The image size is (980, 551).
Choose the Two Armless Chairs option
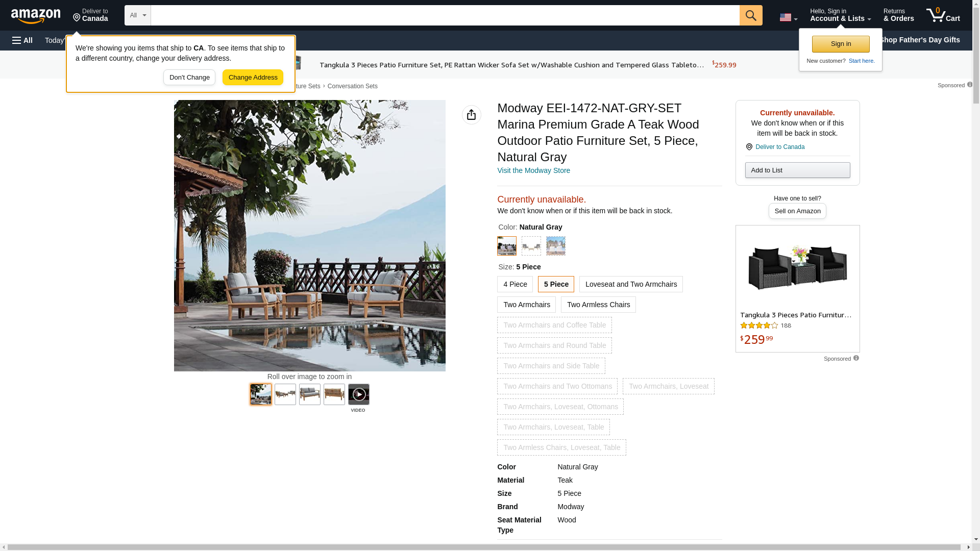[598, 305]
